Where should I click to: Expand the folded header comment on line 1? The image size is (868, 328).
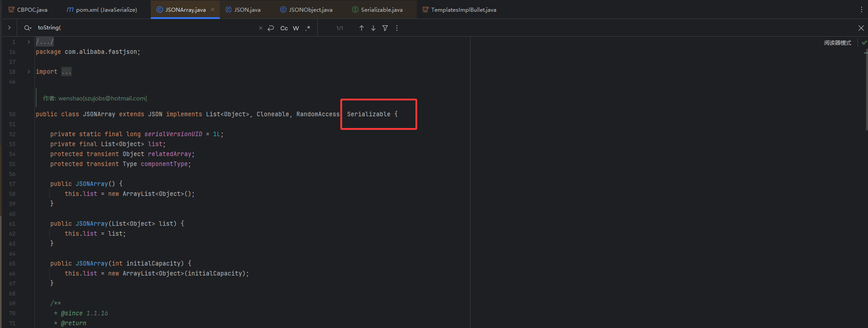point(29,42)
